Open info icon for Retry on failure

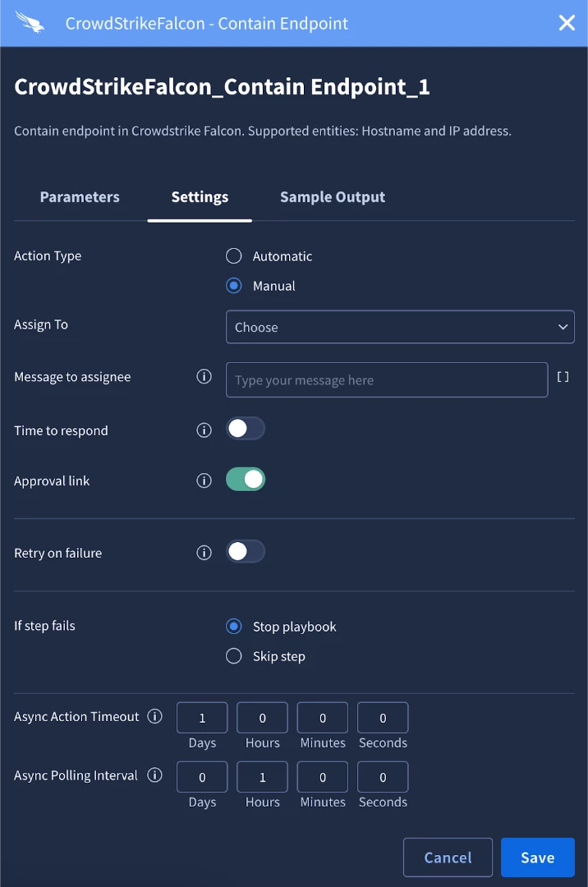pos(204,552)
